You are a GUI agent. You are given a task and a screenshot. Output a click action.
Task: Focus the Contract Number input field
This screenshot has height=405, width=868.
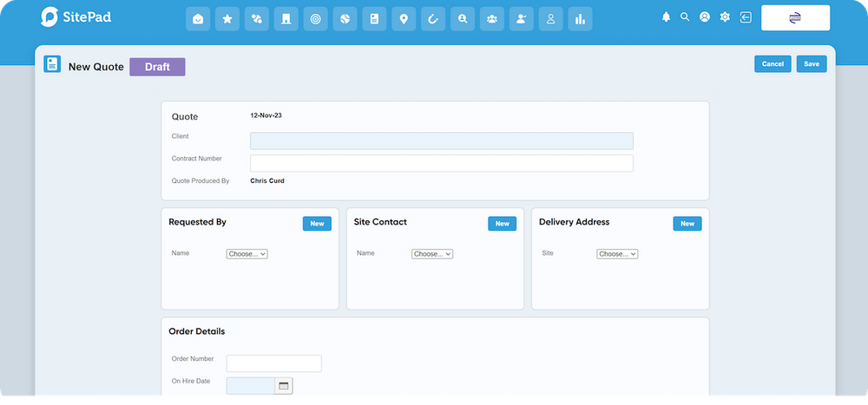pyautogui.click(x=441, y=163)
